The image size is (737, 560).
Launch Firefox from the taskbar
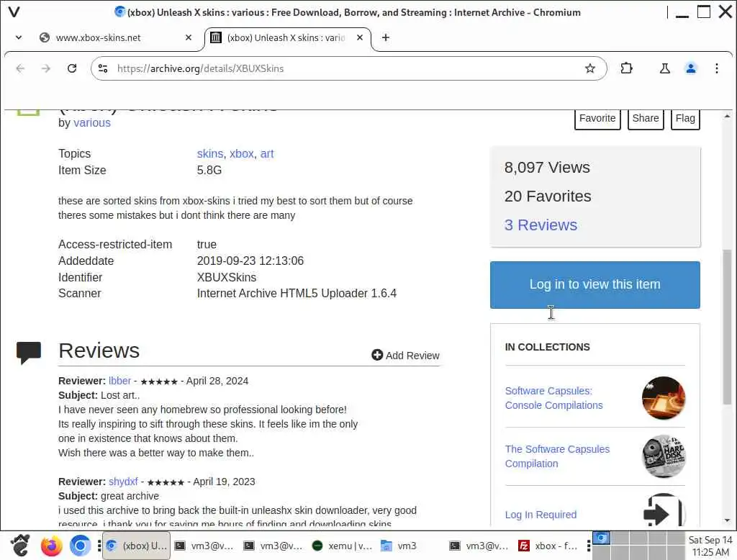pos(51,546)
